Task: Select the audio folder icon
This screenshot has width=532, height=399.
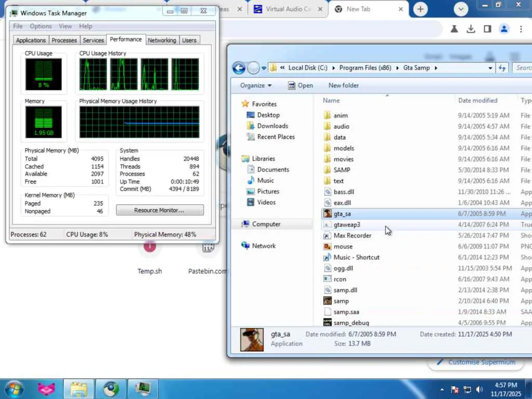Action: (x=327, y=126)
